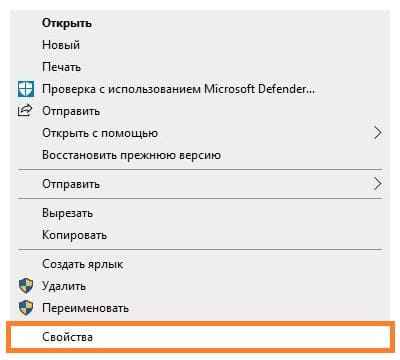Choose Копировать in the context menu
Screen dimensions: 400x360
[74, 235]
